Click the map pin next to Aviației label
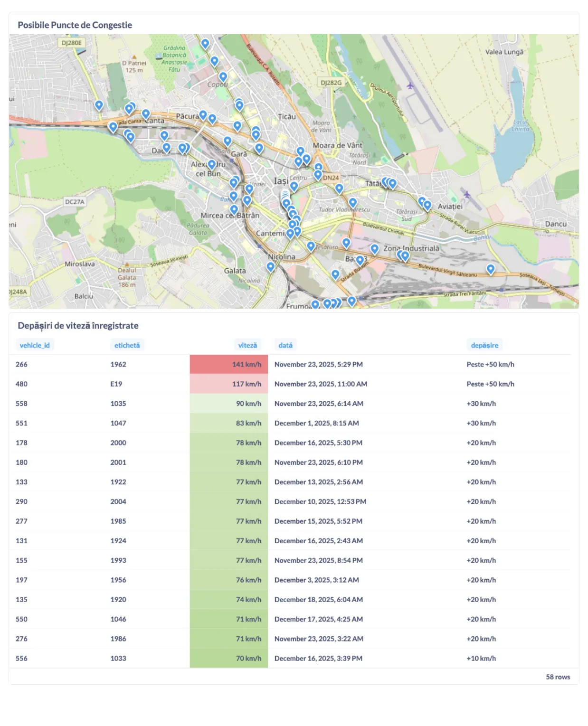Viewport: 588px width, 726px height. [x=427, y=206]
